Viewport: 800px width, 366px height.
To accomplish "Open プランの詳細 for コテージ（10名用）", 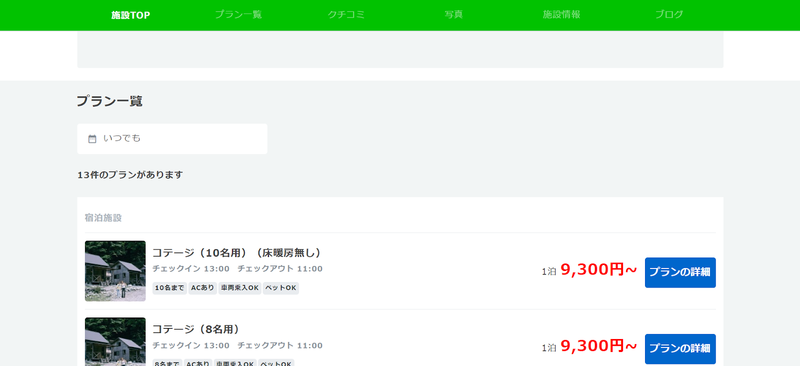I will [680, 272].
